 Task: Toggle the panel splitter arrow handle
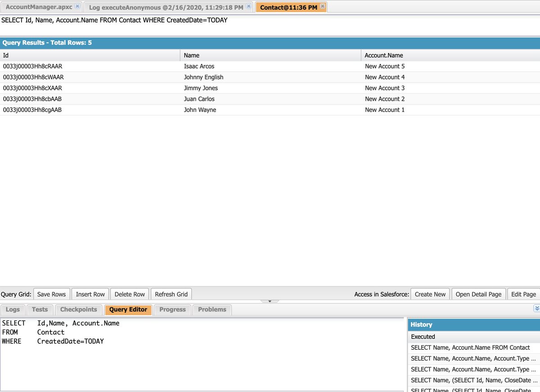click(x=270, y=301)
